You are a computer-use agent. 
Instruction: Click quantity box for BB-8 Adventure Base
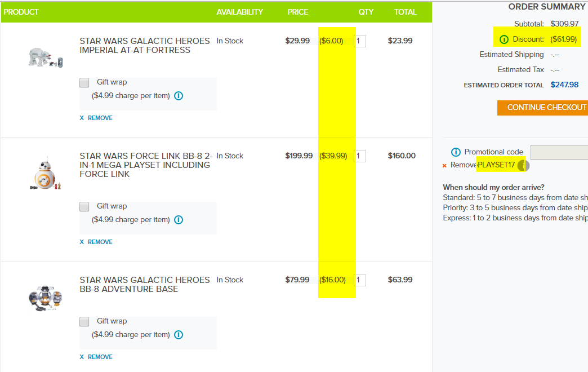coord(360,280)
